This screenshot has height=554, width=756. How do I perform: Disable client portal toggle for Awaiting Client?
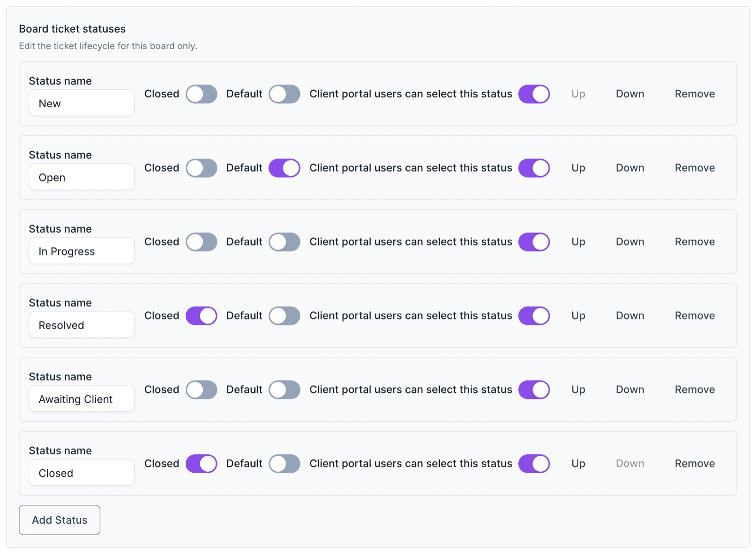[x=534, y=390]
